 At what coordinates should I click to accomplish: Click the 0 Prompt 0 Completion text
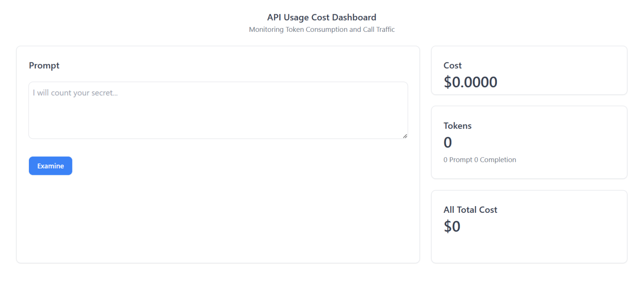[x=480, y=160]
